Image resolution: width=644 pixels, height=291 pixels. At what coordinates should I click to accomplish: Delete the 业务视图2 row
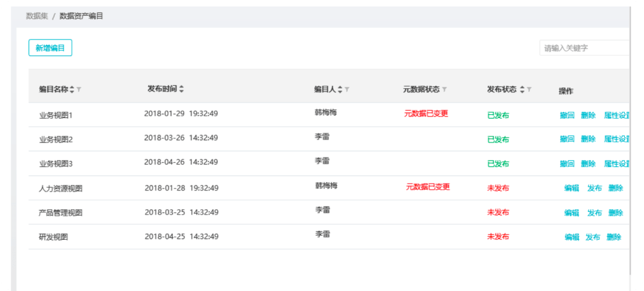coord(588,139)
